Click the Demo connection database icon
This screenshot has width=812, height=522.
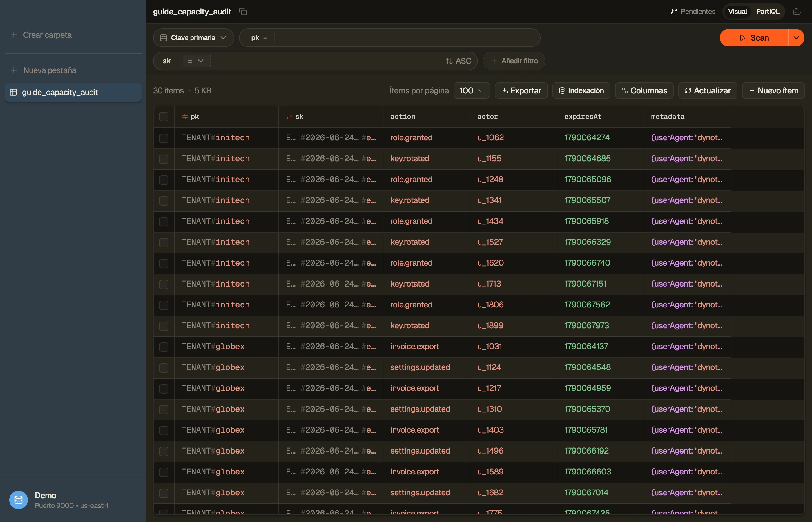coord(18,500)
